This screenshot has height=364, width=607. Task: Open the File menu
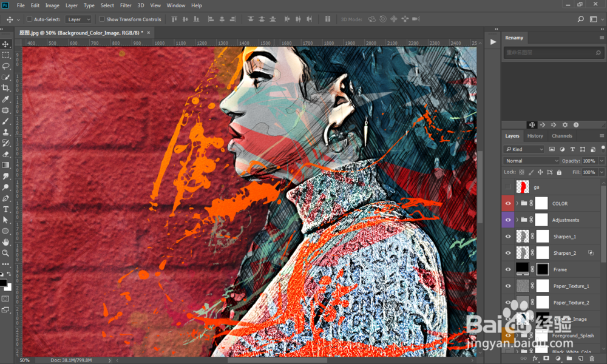(x=21, y=5)
